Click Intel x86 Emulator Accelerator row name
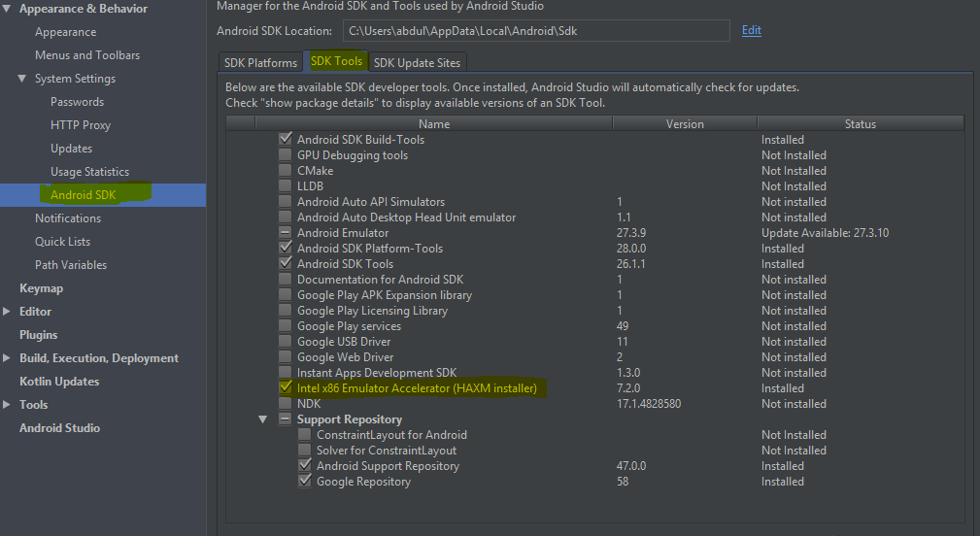The height and width of the screenshot is (536, 980). (417, 388)
